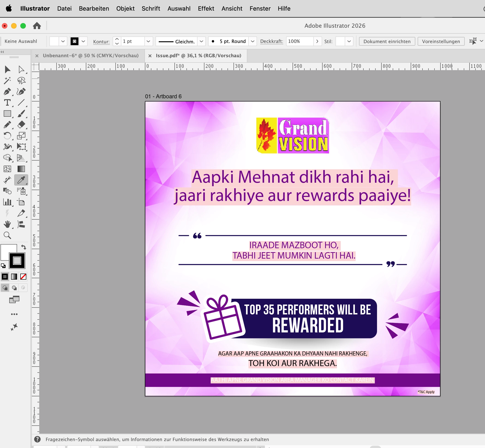Open the control bar options chevron
The height and width of the screenshot is (448, 485).
pyautogui.click(x=481, y=41)
